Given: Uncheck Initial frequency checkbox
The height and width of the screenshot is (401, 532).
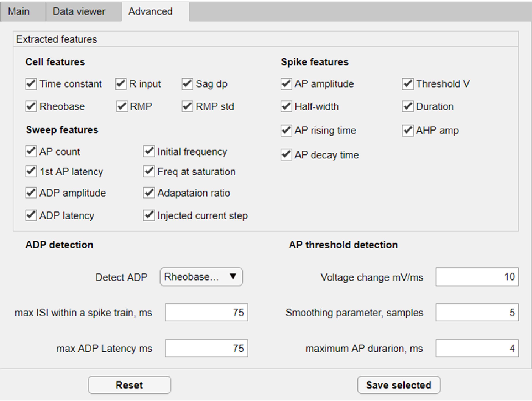Looking at the screenshot, I should click(x=149, y=151).
